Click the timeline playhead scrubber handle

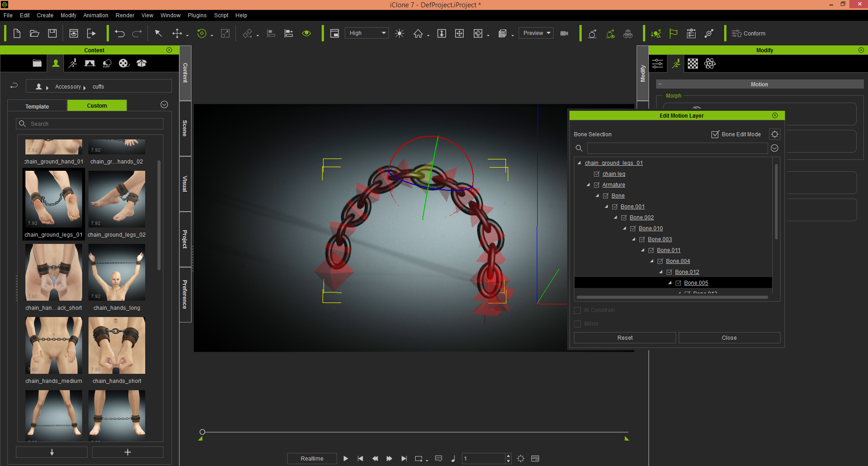coord(202,432)
